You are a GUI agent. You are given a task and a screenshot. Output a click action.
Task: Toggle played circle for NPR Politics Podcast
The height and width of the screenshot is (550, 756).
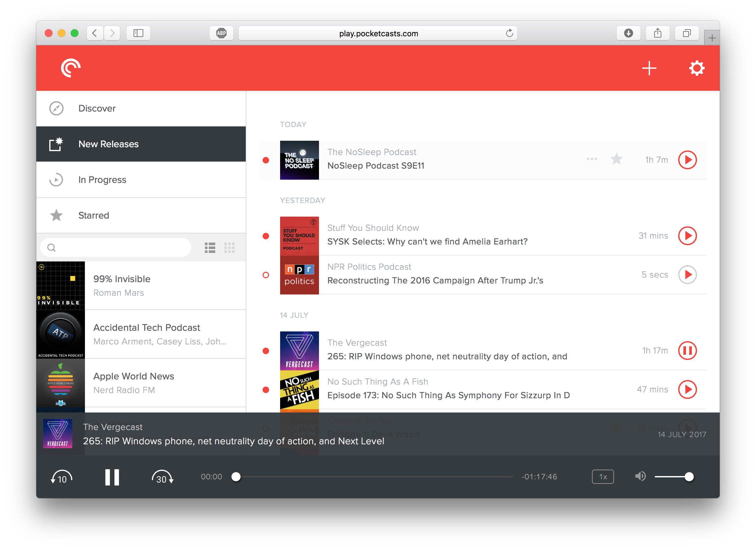coord(266,275)
